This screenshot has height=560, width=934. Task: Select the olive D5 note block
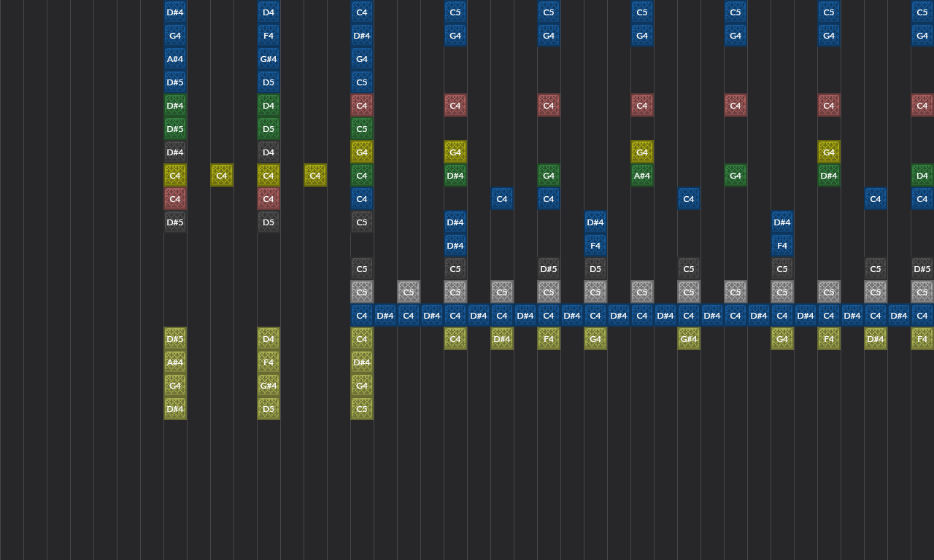pyautogui.click(x=269, y=409)
